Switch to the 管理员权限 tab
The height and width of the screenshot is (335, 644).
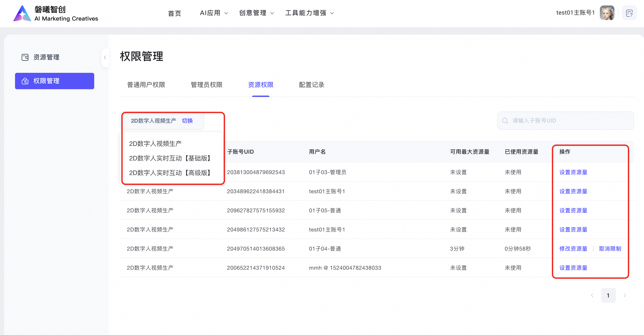coord(206,85)
